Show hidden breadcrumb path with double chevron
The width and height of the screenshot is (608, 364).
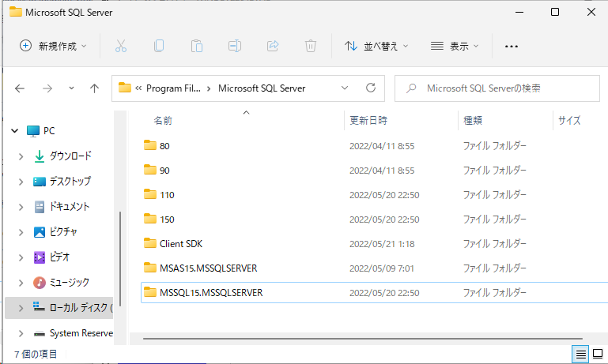pos(138,88)
